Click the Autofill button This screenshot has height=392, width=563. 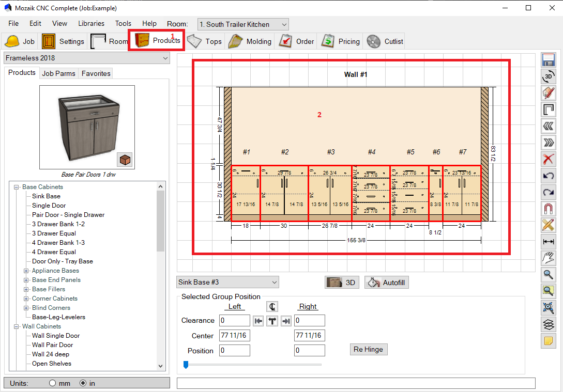[388, 283]
